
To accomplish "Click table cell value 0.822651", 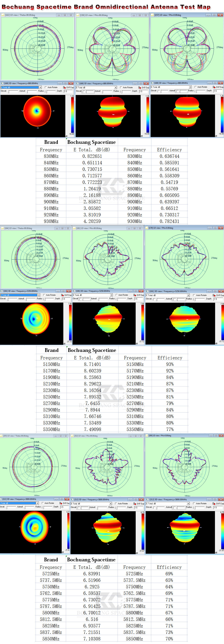I will [92, 156].
